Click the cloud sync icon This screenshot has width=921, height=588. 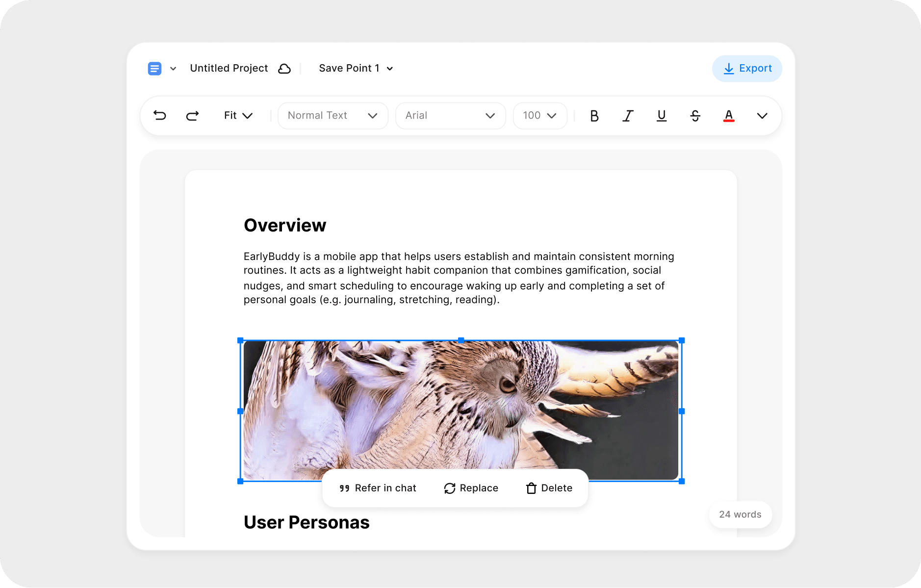pyautogui.click(x=284, y=69)
